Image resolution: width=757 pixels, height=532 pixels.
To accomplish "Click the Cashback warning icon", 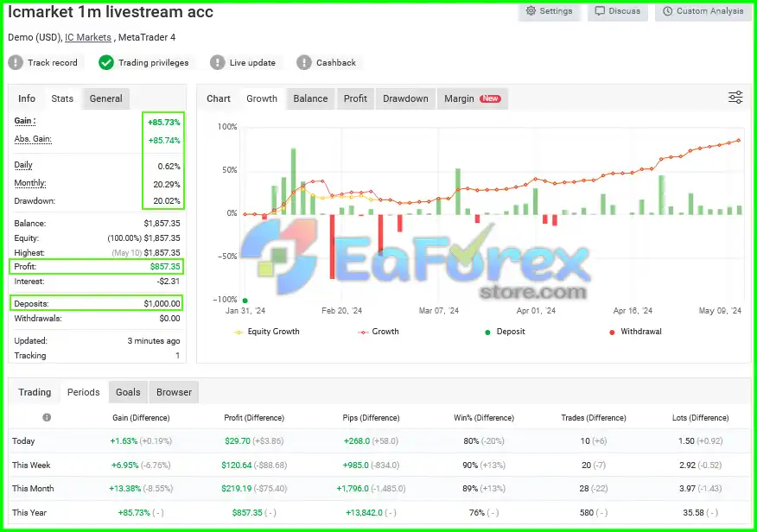I will 303,62.
